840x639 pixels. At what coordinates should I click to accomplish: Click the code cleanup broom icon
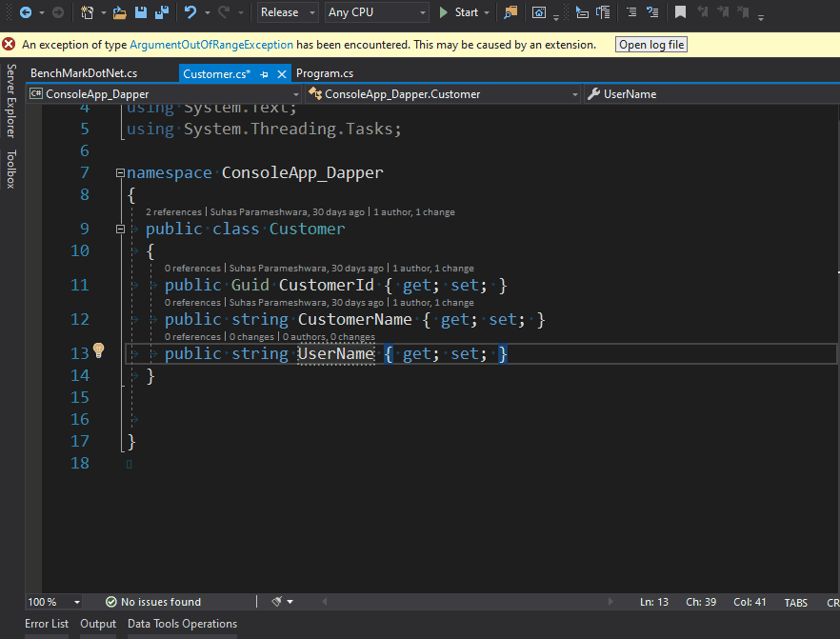coord(277,602)
